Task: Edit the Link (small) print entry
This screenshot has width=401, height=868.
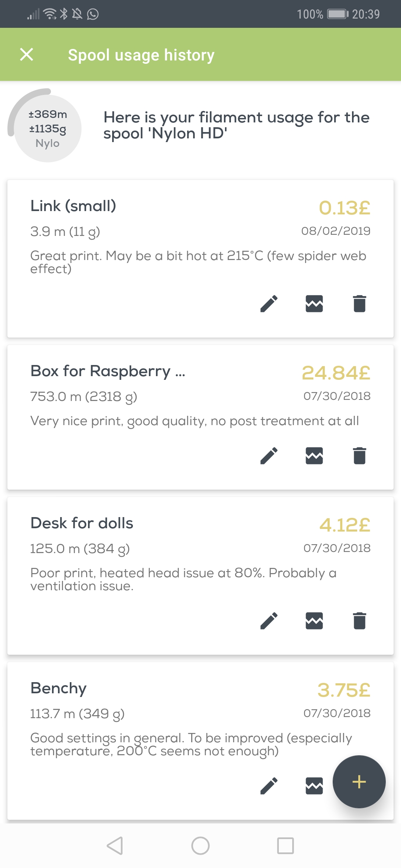Action: pyautogui.click(x=269, y=304)
